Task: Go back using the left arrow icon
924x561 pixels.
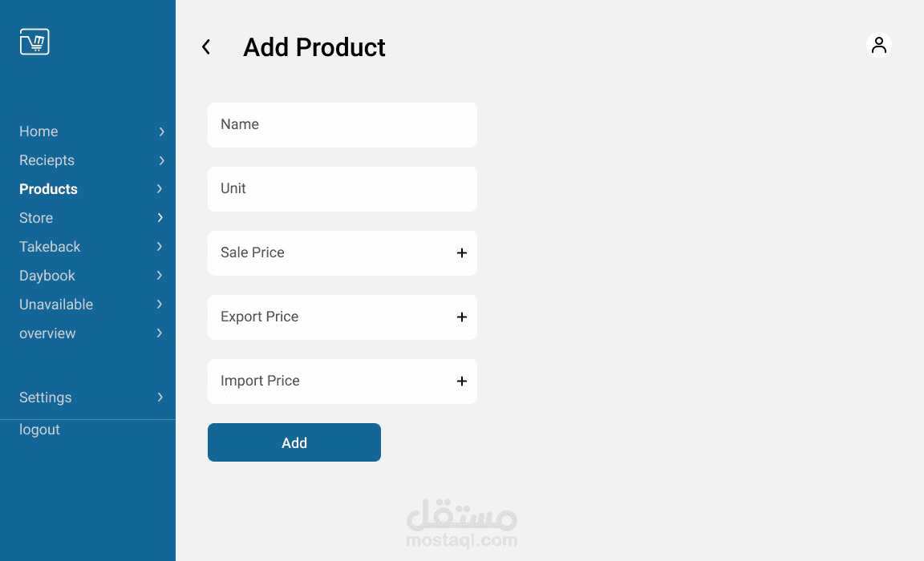Action: point(206,47)
